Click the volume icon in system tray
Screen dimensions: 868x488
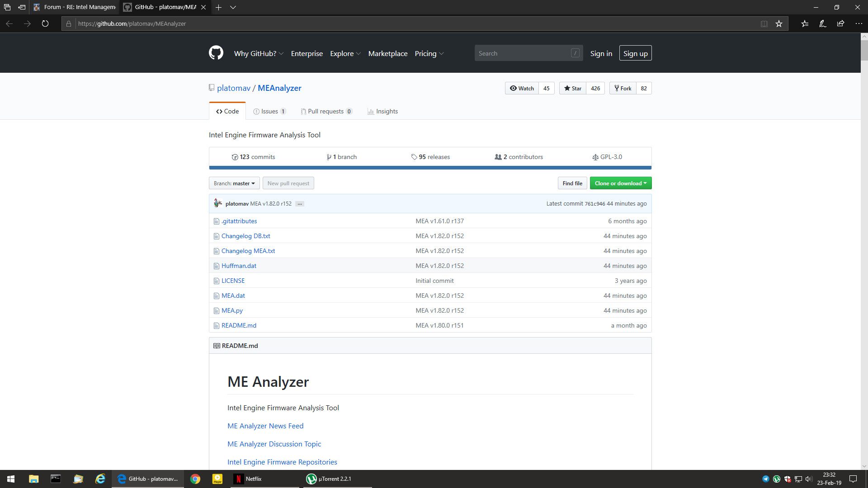point(809,479)
